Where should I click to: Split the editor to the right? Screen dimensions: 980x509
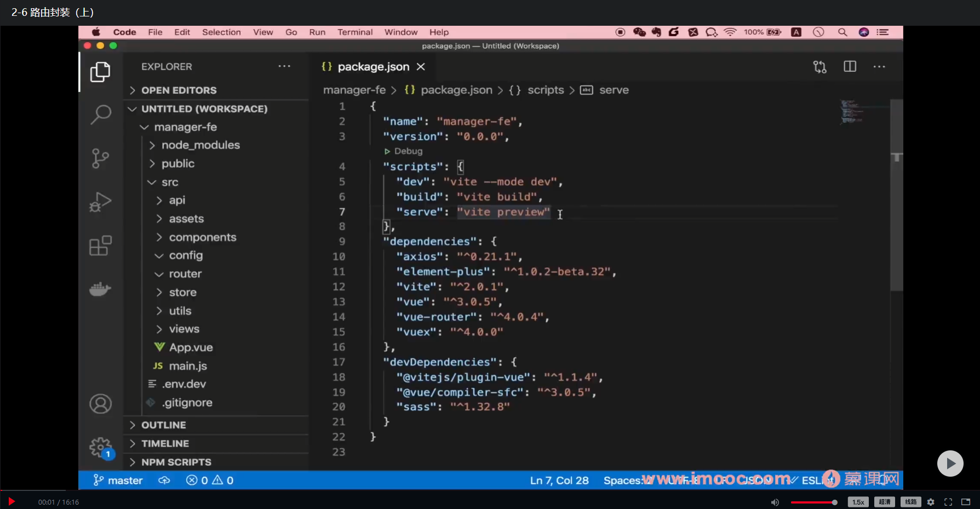click(x=850, y=67)
